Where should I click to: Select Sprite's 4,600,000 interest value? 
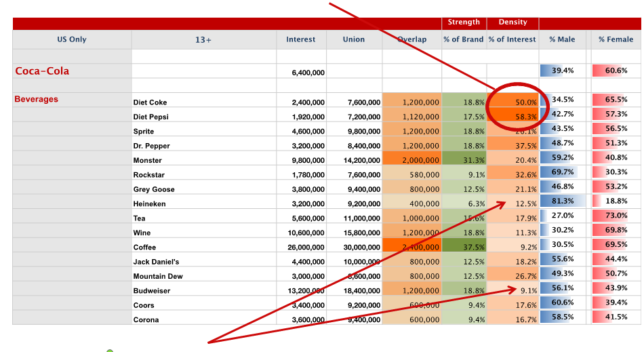[x=308, y=132]
